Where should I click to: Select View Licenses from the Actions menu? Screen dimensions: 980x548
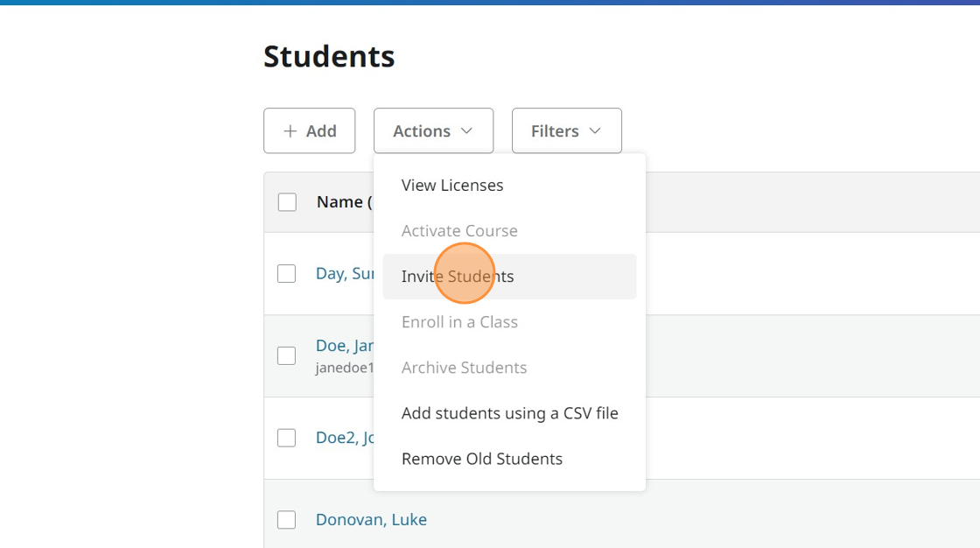[451, 185]
